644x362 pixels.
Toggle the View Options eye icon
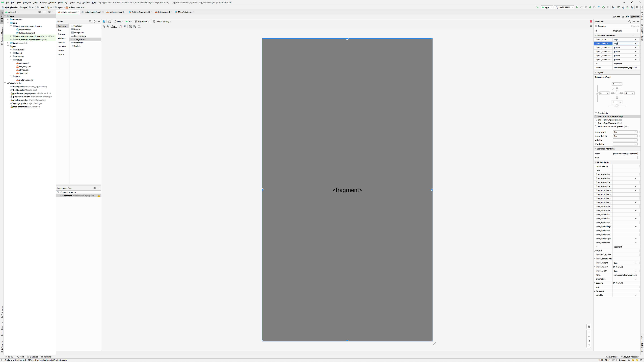104,26
